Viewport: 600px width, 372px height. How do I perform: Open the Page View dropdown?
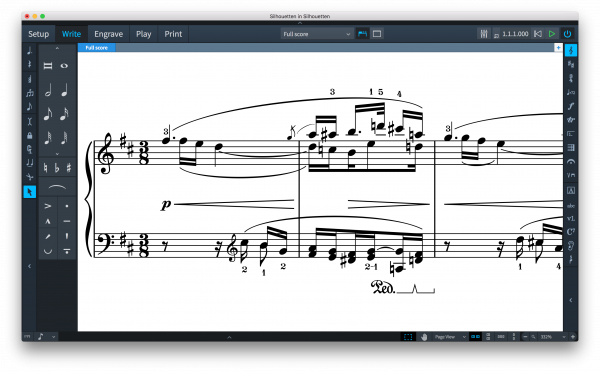click(450, 337)
